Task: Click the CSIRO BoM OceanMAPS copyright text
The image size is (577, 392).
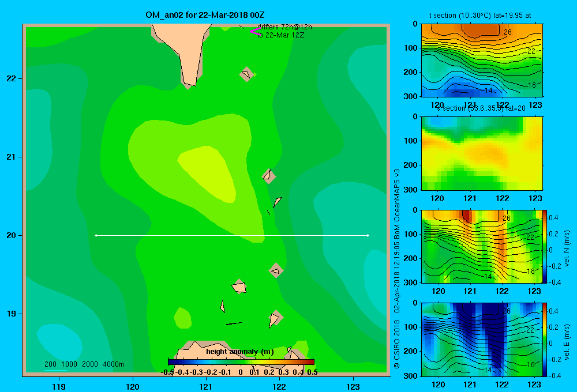Action: point(397,269)
